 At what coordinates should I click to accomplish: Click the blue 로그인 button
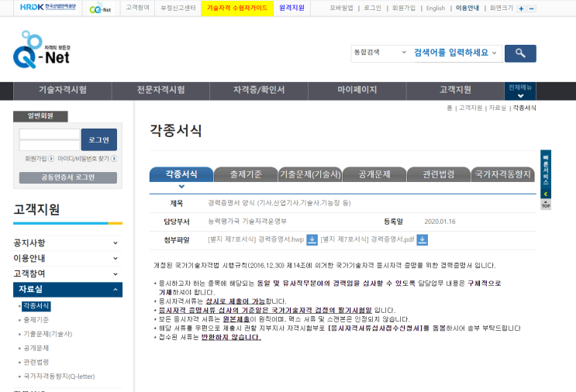98,139
